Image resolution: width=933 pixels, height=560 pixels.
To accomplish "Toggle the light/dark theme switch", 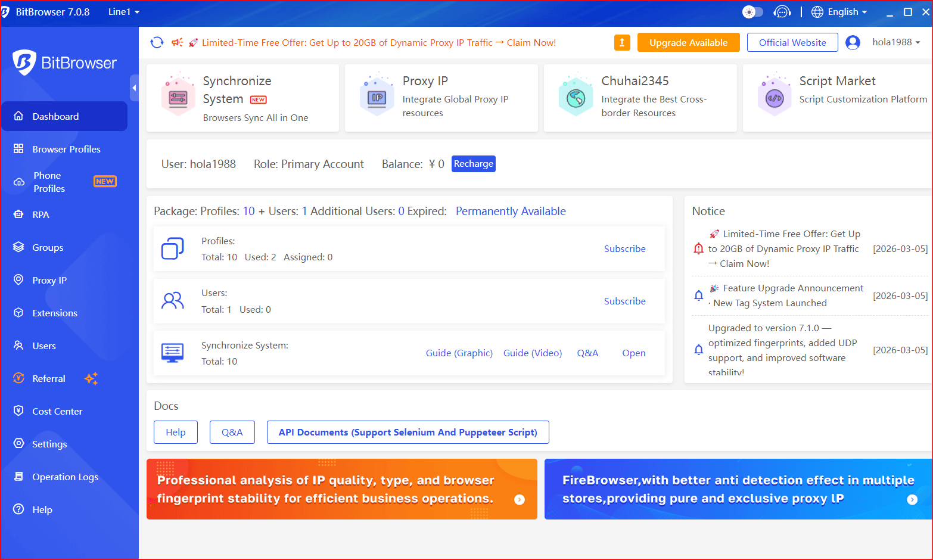I will click(x=752, y=12).
